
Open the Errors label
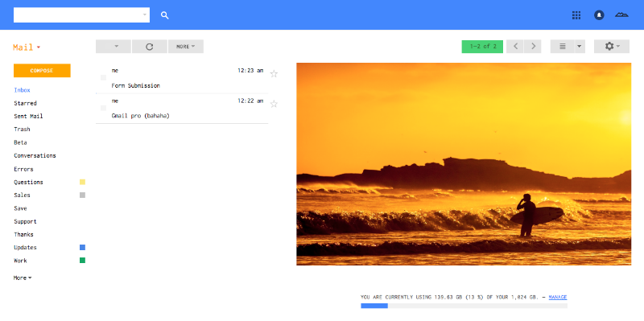coord(23,169)
